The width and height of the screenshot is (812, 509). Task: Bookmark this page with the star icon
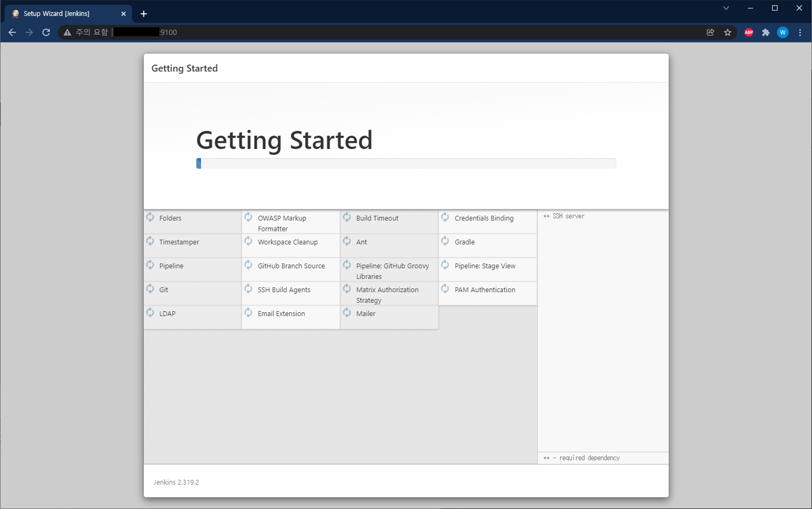click(x=728, y=32)
